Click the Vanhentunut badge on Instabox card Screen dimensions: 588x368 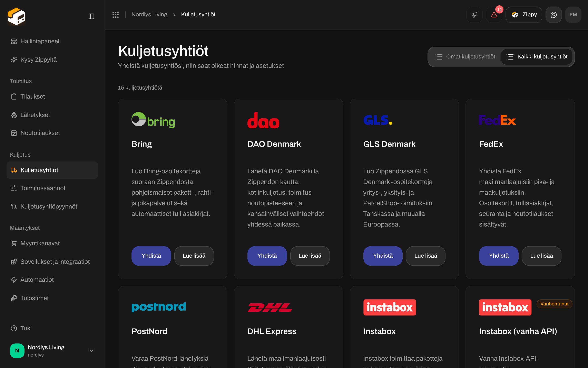[554, 304]
